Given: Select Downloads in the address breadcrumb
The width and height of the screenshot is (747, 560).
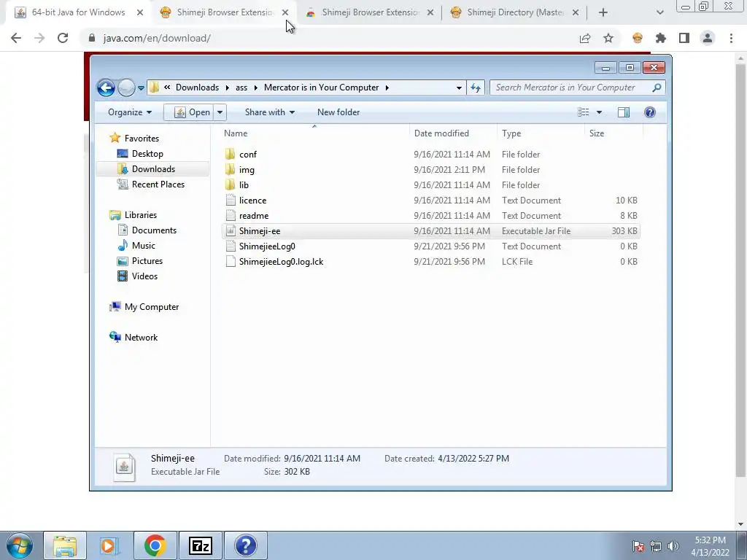Looking at the screenshot, I should [x=197, y=87].
